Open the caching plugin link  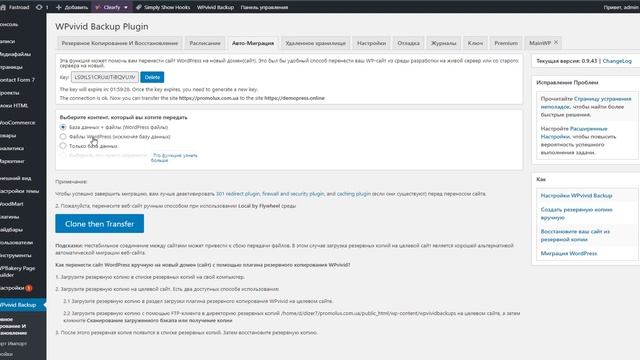(353, 194)
